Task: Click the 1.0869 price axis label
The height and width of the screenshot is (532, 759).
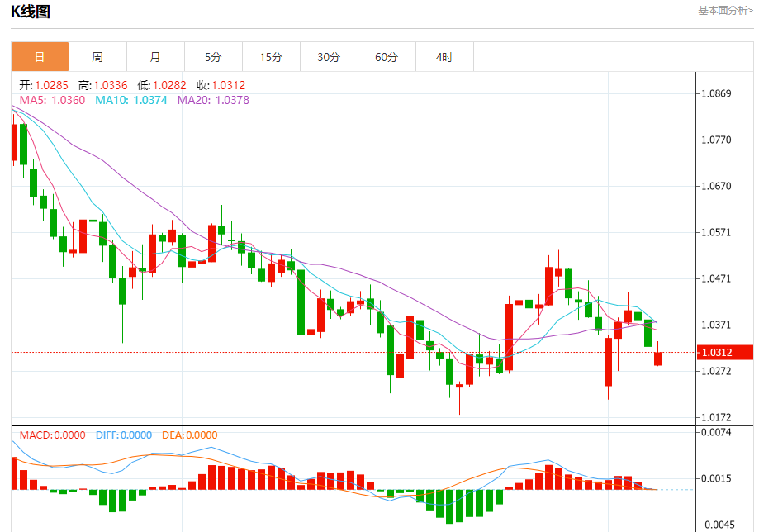Action: [x=716, y=94]
